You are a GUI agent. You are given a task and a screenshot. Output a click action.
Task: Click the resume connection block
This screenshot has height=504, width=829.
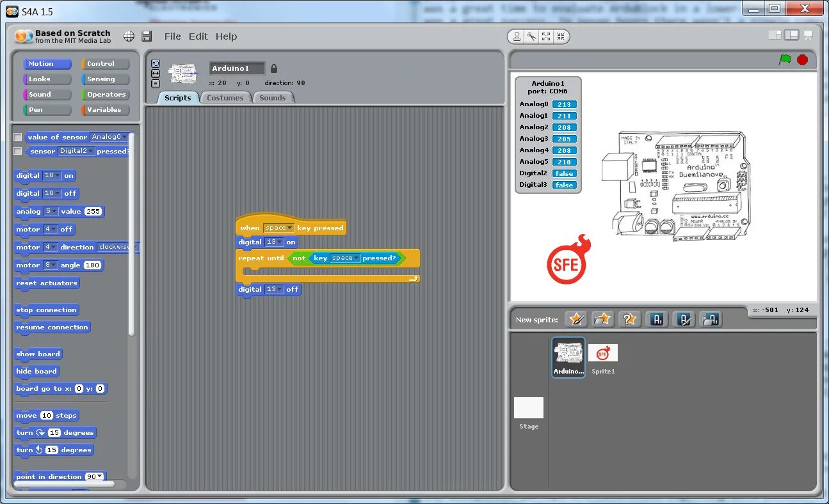[x=52, y=327]
